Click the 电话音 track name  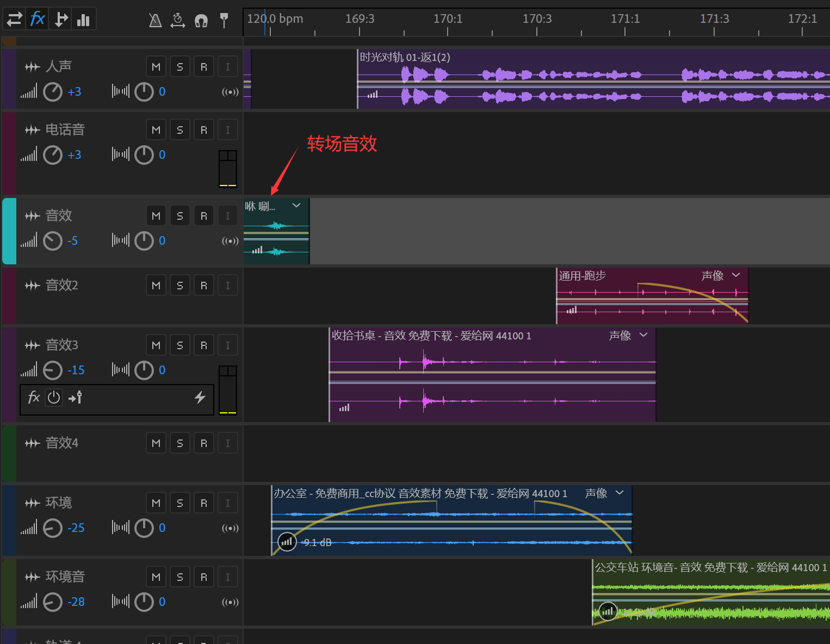tap(65, 129)
